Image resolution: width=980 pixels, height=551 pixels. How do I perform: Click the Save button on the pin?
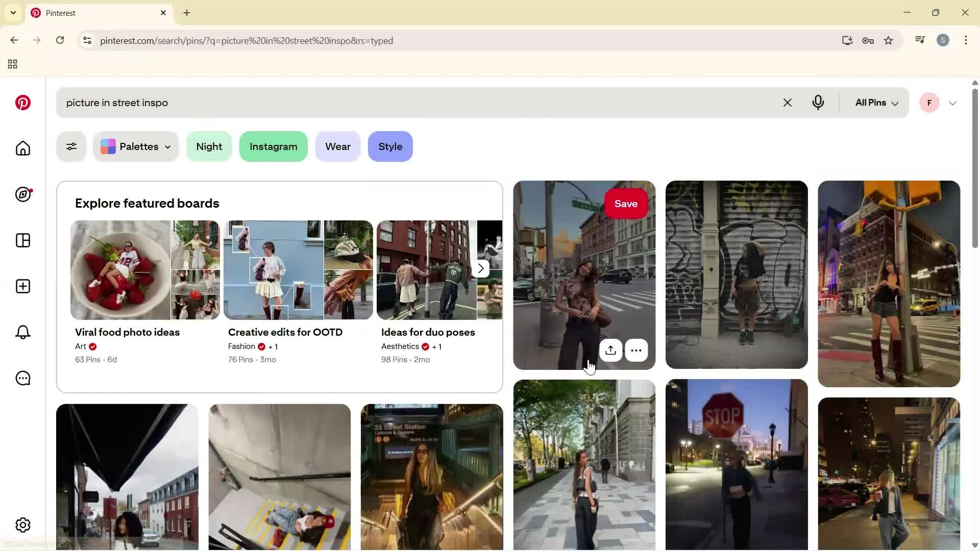pyautogui.click(x=626, y=204)
